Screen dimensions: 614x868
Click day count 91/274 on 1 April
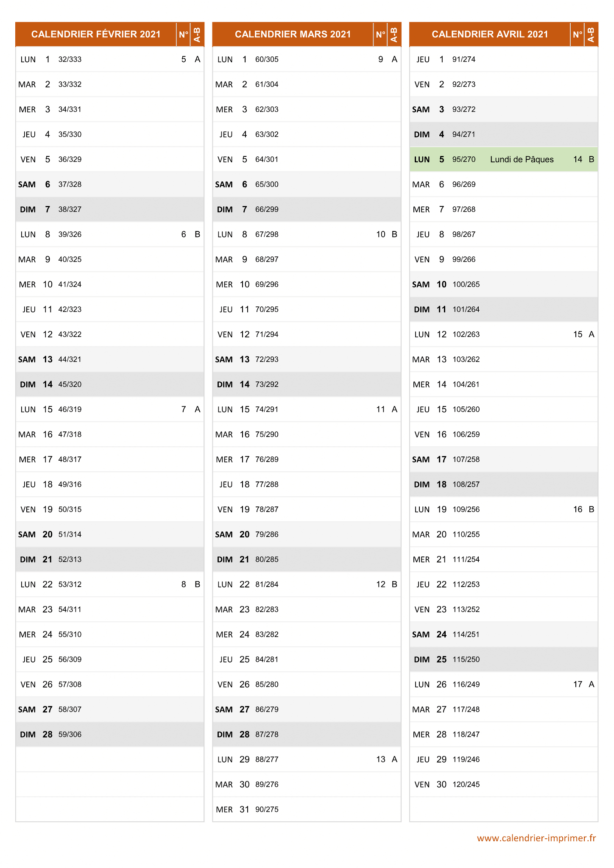(x=464, y=59)
